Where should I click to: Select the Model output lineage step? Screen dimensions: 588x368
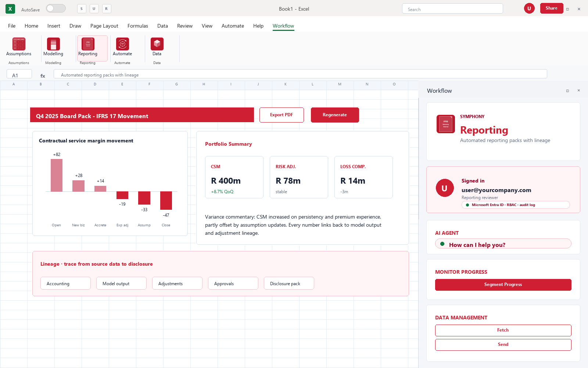point(121,283)
